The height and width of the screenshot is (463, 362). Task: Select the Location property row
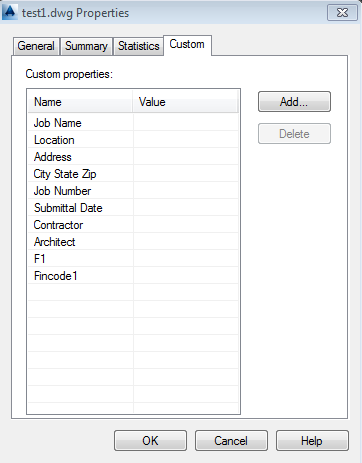(133, 140)
